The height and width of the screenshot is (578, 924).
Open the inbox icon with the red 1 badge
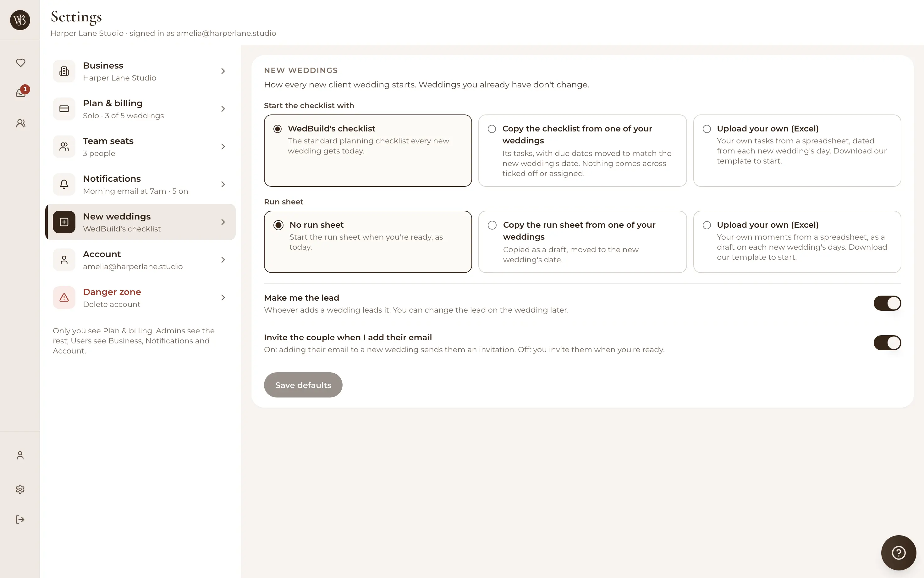21,92
